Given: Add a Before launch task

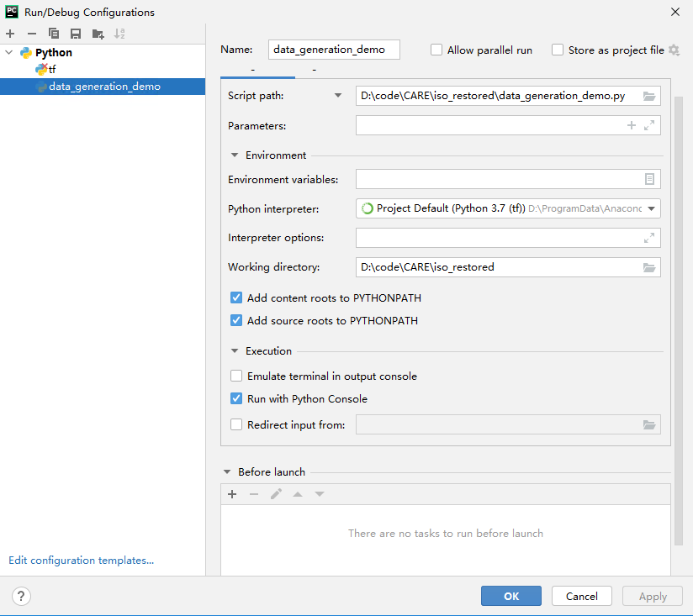Looking at the screenshot, I should [x=232, y=494].
